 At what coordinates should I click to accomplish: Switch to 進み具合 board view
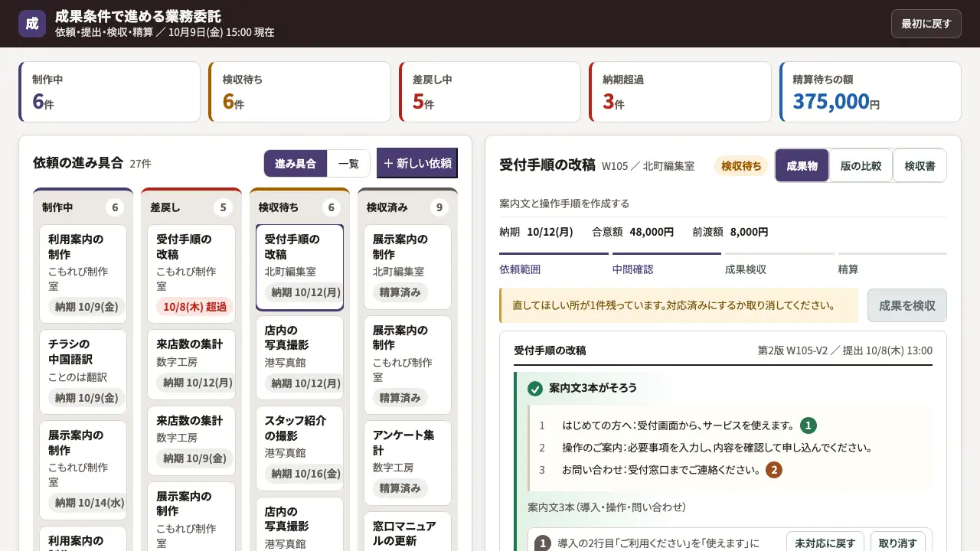pos(296,164)
